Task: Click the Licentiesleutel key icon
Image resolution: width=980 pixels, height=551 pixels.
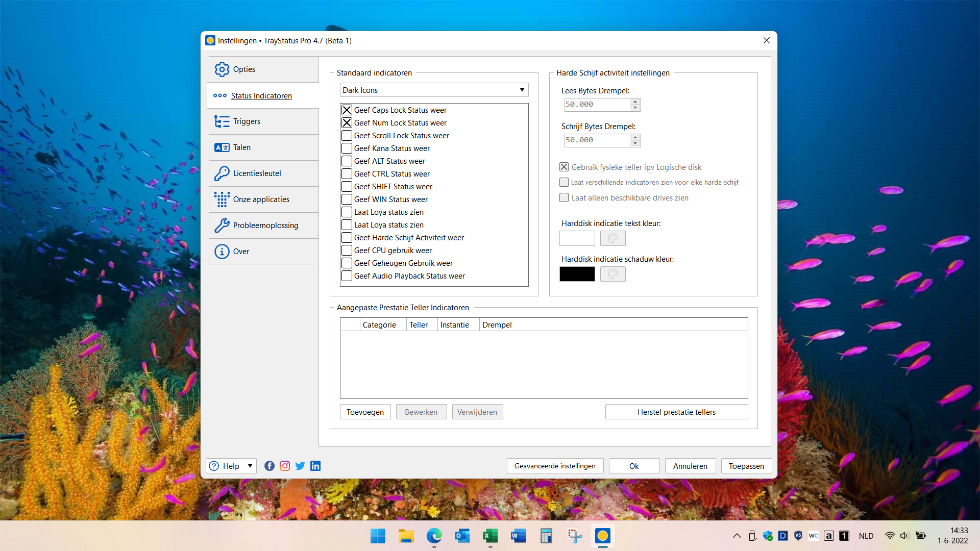Action: (x=222, y=173)
